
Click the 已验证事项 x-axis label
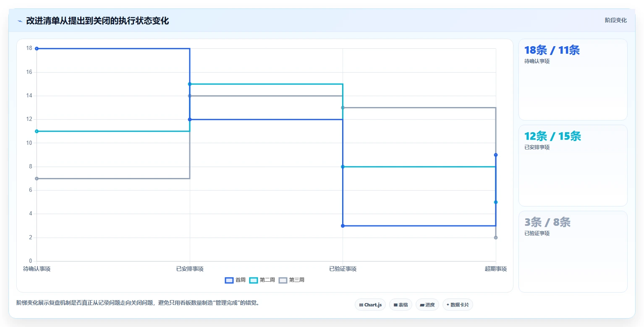343,269
